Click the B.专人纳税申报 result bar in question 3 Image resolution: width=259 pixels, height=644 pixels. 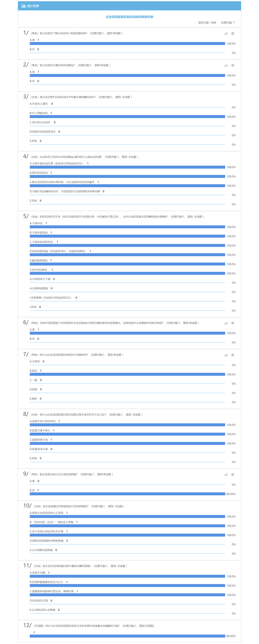(x=127, y=117)
